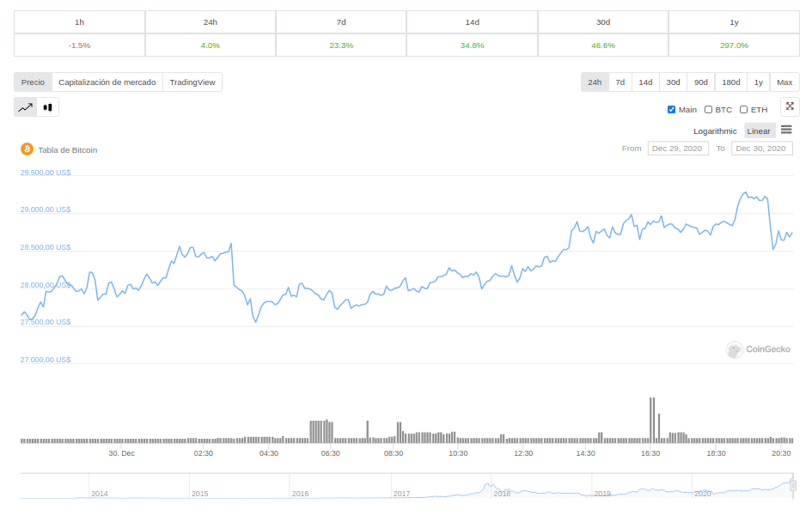Enable the BTC comparison checkbox
This screenshot has height=510, width=812.
[x=708, y=110]
